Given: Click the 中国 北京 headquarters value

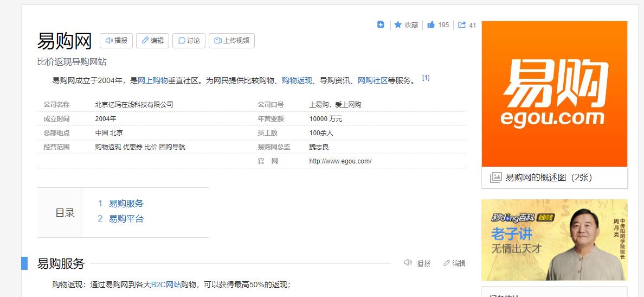Looking at the screenshot, I should [109, 133].
